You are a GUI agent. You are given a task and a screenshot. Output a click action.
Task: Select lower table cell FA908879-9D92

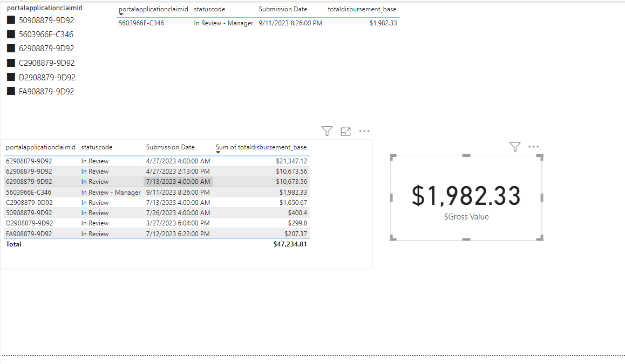pyautogui.click(x=29, y=234)
